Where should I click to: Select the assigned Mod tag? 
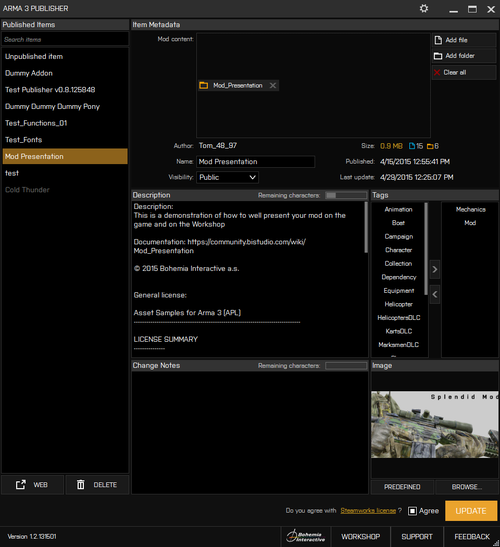[x=470, y=223]
